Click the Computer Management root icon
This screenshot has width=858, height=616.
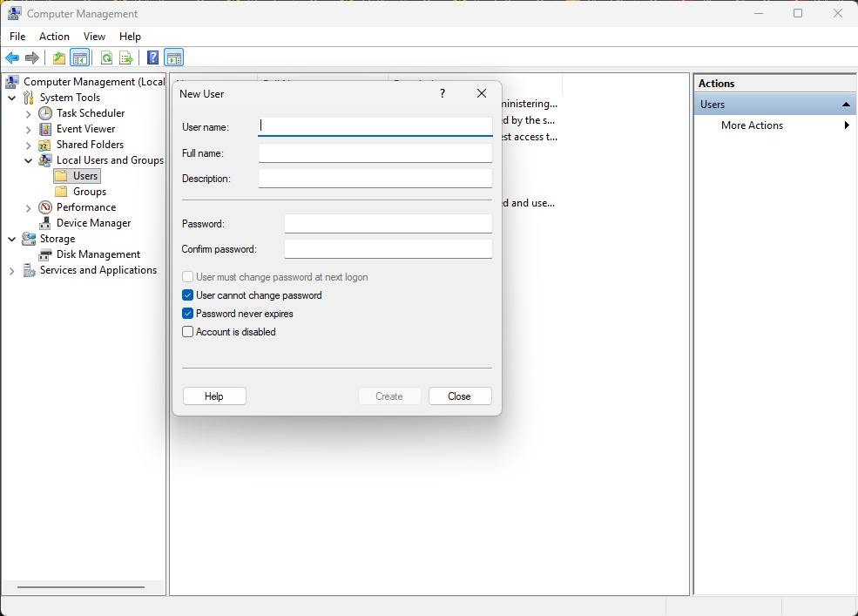(12, 82)
